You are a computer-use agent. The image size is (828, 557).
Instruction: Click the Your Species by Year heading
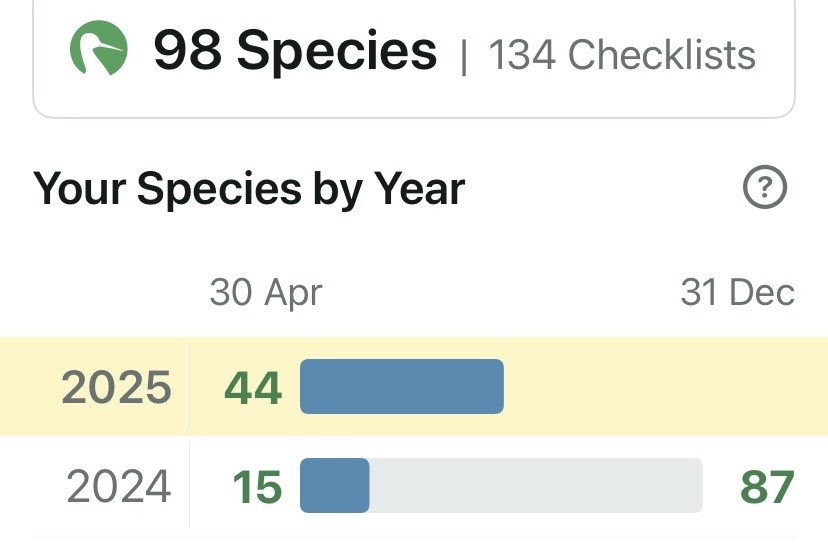click(249, 189)
